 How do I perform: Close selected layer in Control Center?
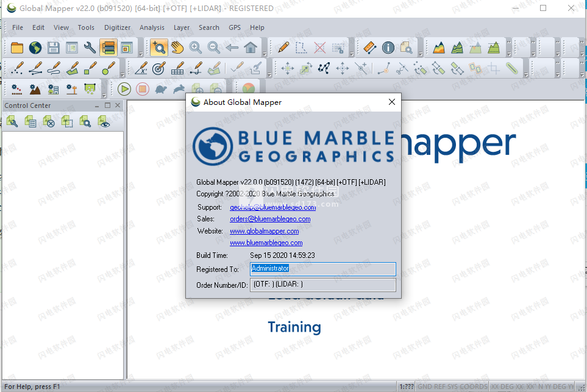click(x=49, y=121)
